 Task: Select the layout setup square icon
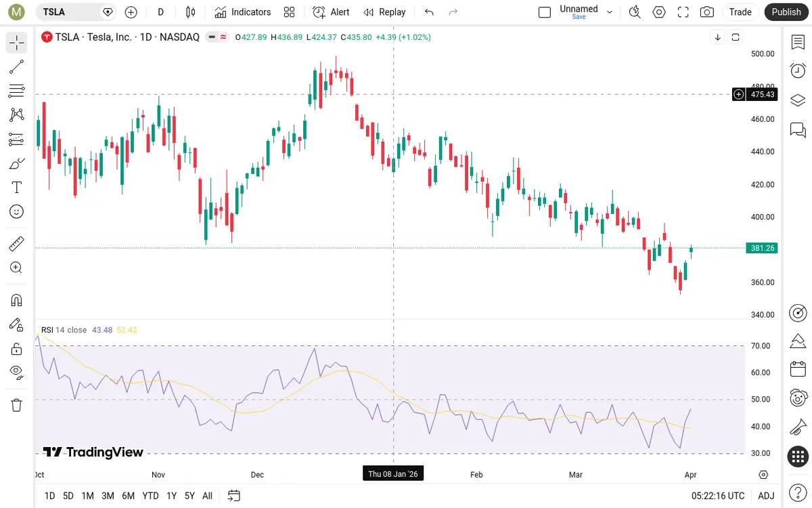(x=545, y=12)
